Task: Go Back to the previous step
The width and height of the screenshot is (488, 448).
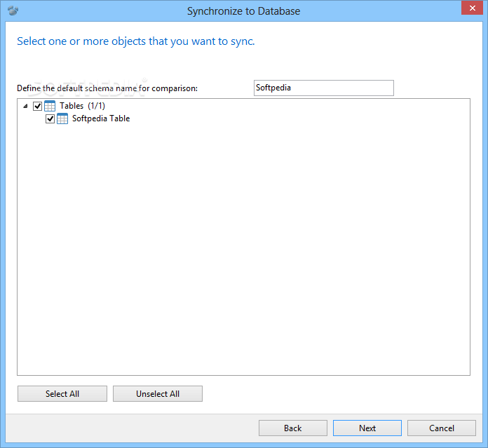Action: [293, 428]
